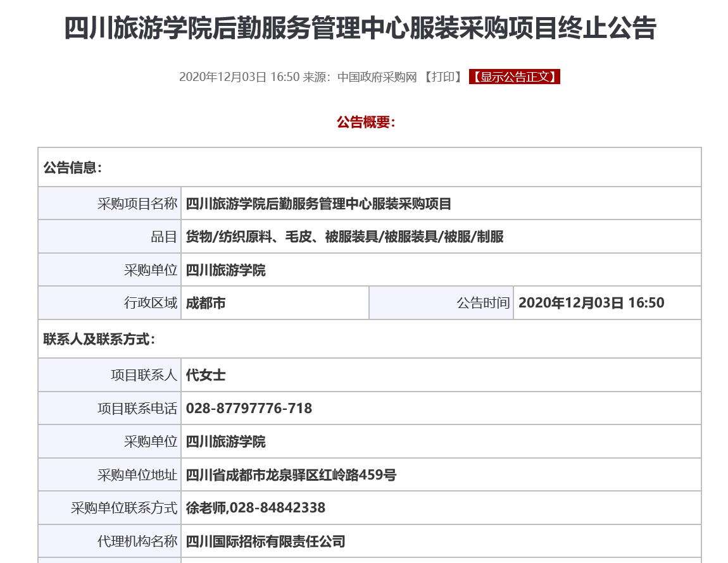
Task: Select address 四川省成都市龙泉驿区红岭路459号
Action: tap(291, 475)
